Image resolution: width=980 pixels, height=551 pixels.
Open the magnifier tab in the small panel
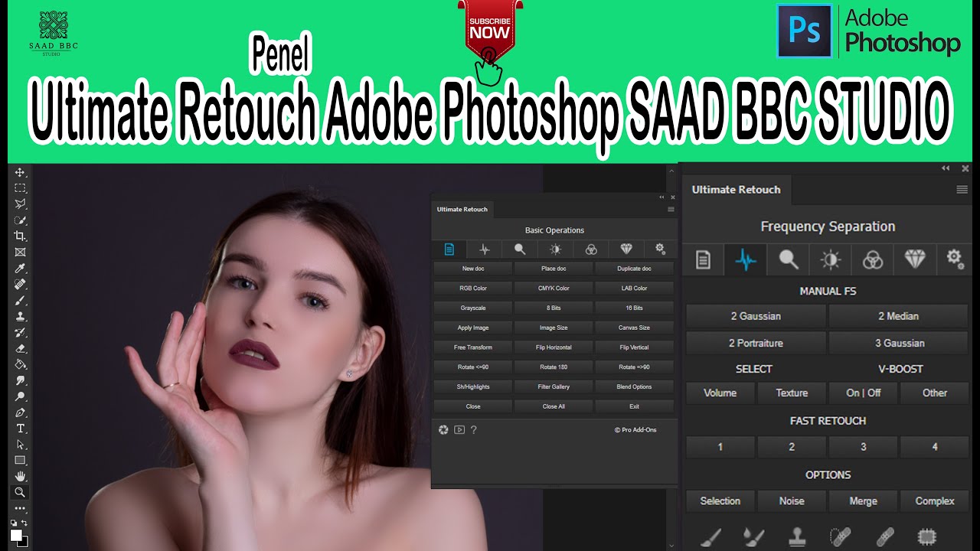tap(520, 249)
